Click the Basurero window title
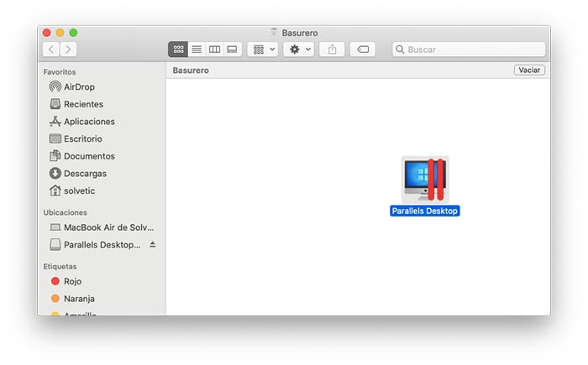Screen dimensions: 588x365 [300, 33]
